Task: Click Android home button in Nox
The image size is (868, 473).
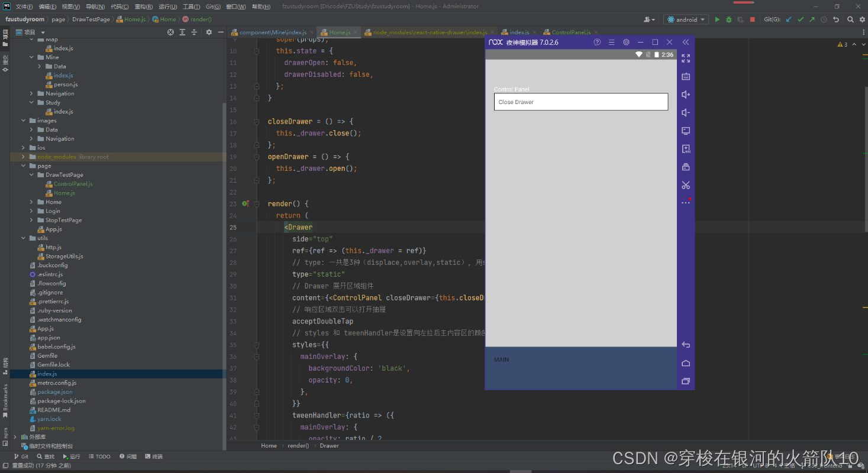Action: click(686, 363)
